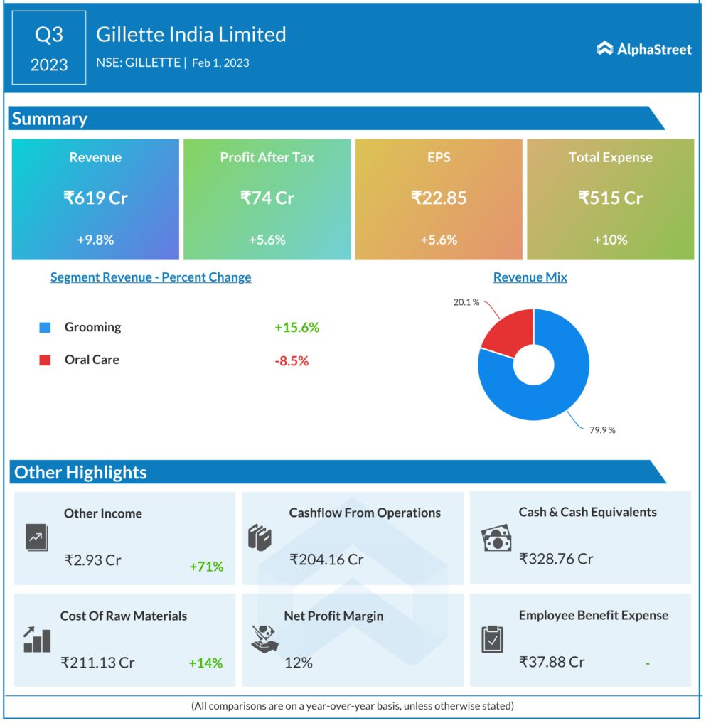Click the blue Grooming legend swatch
706x728 pixels.
pos(45,328)
